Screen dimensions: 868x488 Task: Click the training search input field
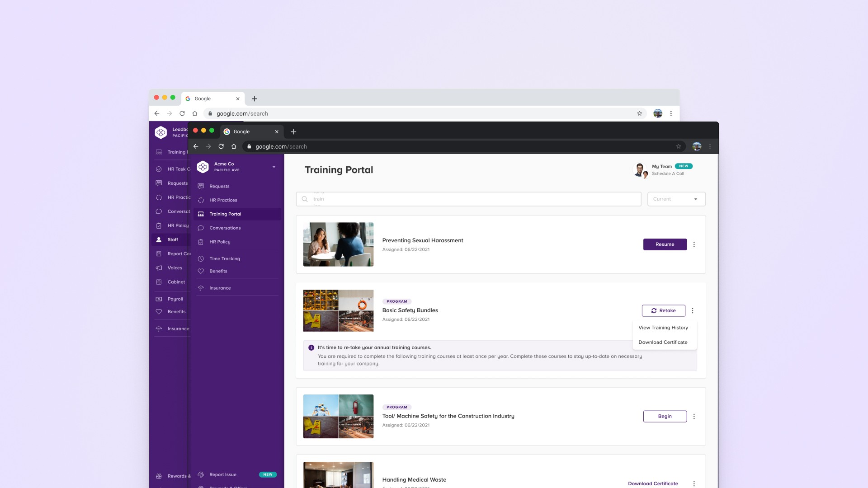click(x=468, y=199)
